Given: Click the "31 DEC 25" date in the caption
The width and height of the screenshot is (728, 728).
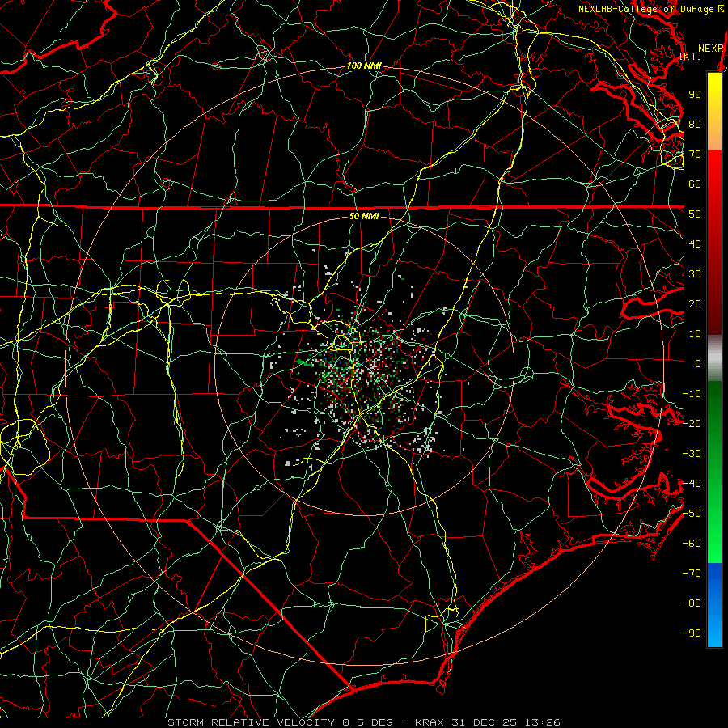Looking at the screenshot, I should [485, 722].
